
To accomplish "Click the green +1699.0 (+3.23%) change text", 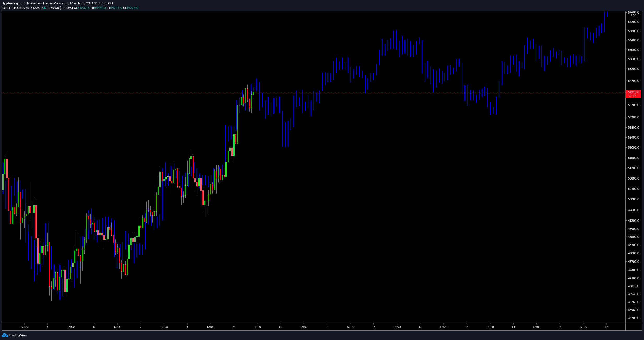I will click(x=60, y=8).
